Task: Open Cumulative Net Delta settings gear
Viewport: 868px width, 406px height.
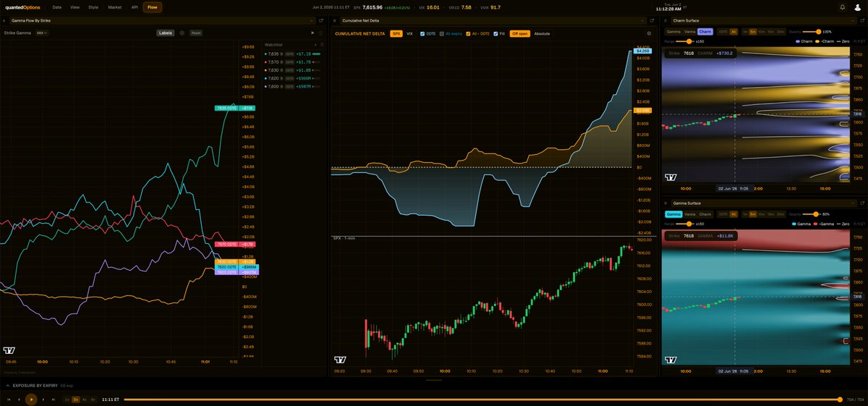Action: [649, 33]
